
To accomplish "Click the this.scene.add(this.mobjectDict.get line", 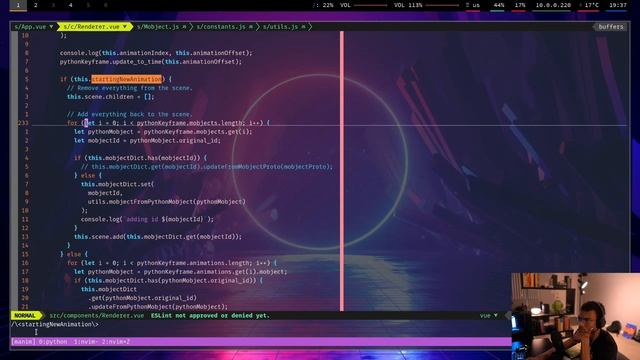I will [x=158, y=237].
